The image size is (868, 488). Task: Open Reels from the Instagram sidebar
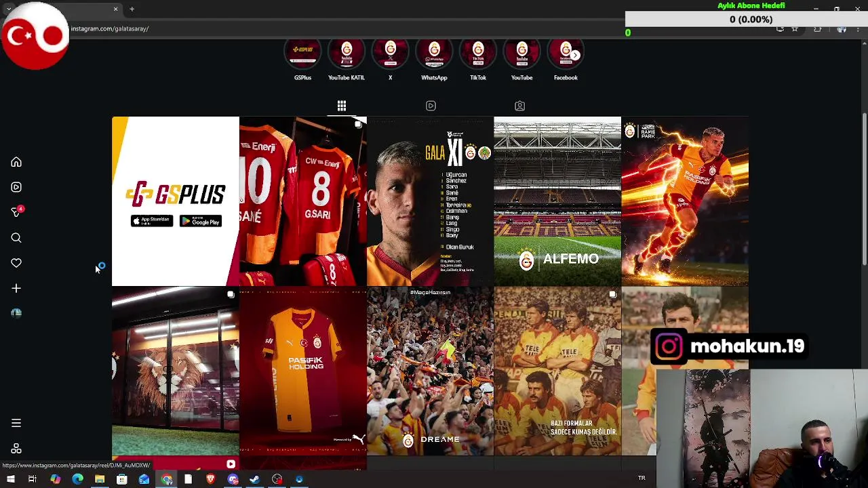[x=16, y=187]
